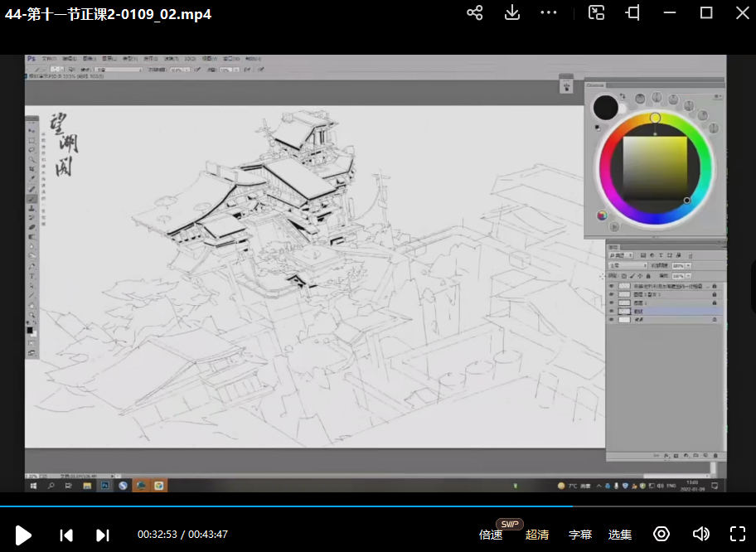Open the three-dot more options menu
Screen dimensions: 756x552
(x=549, y=12)
